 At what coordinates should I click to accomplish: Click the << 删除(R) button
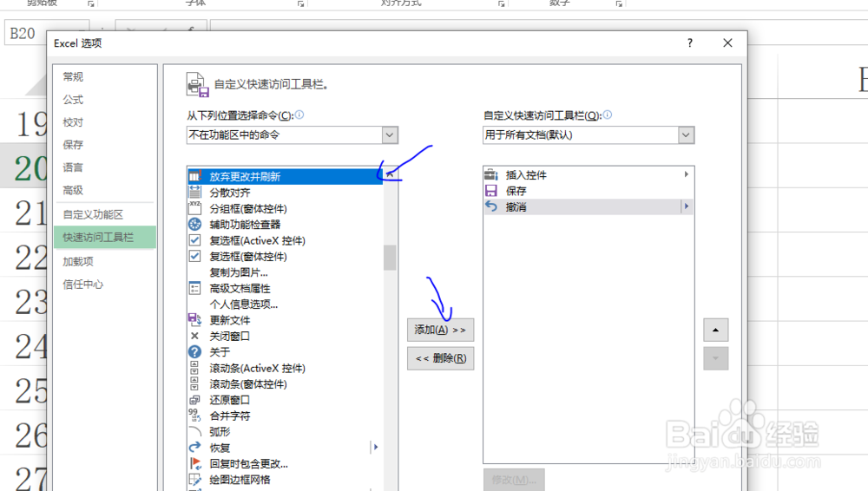click(x=441, y=358)
